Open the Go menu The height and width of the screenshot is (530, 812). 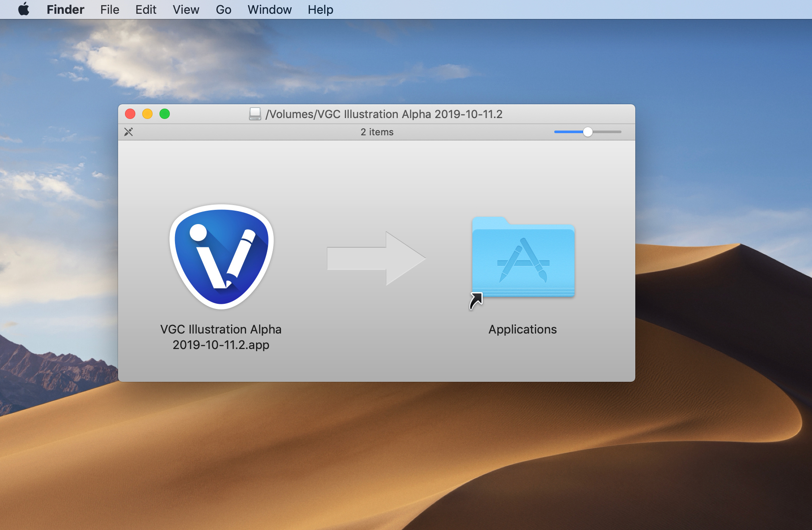click(x=224, y=9)
